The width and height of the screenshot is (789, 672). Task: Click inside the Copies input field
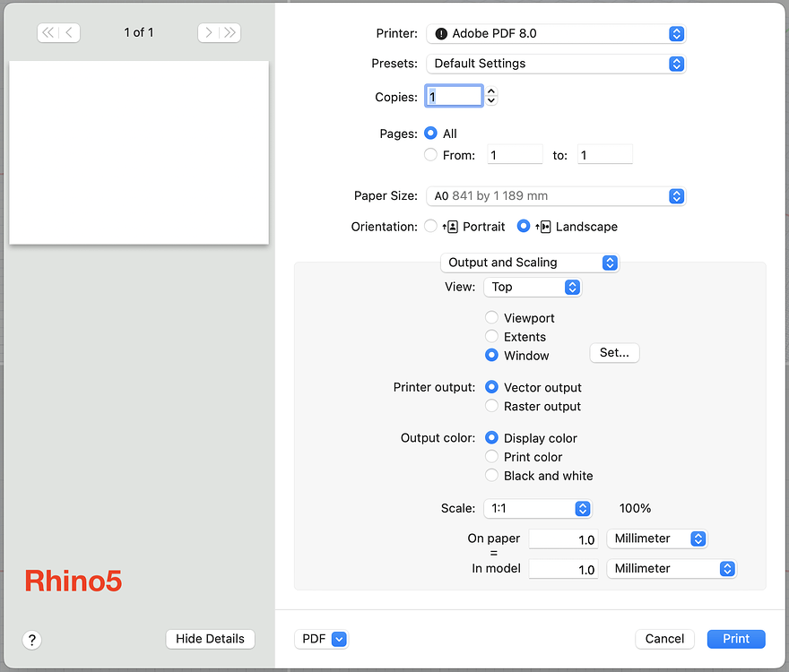454,95
